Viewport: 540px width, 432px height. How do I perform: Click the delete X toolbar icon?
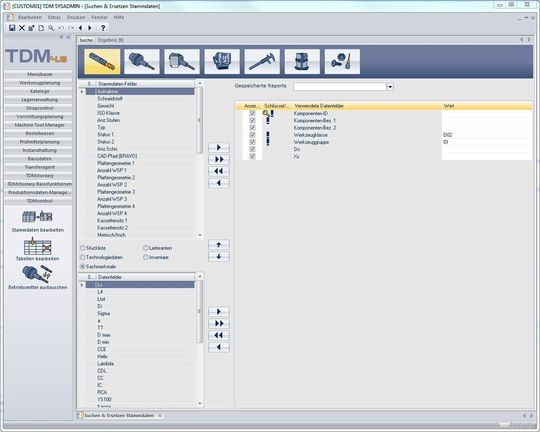coord(22,28)
